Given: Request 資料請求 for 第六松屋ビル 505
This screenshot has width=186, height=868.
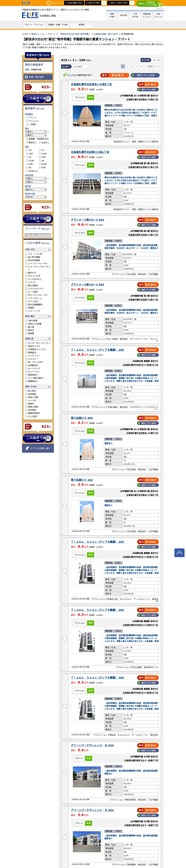Looking at the screenshot, I should [148, 418].
